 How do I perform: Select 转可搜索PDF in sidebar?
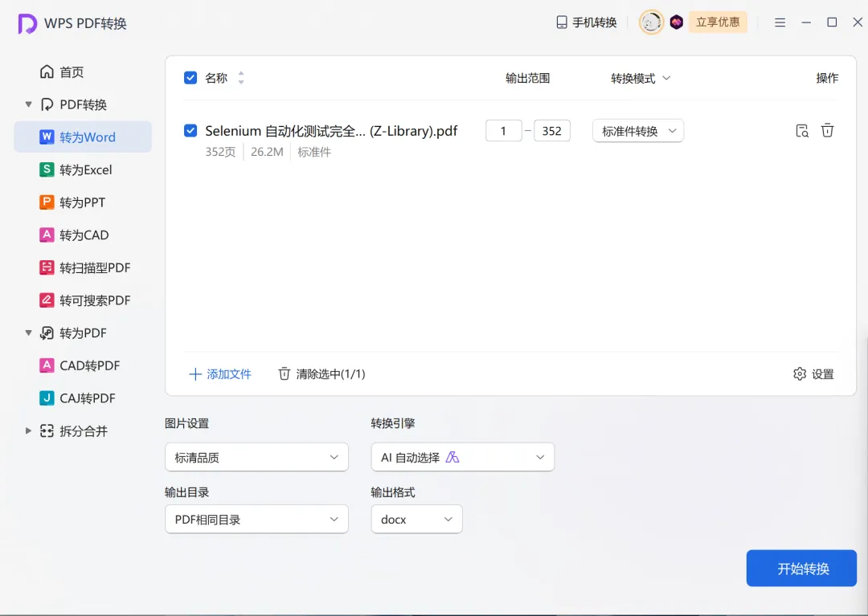coord(83,300)
